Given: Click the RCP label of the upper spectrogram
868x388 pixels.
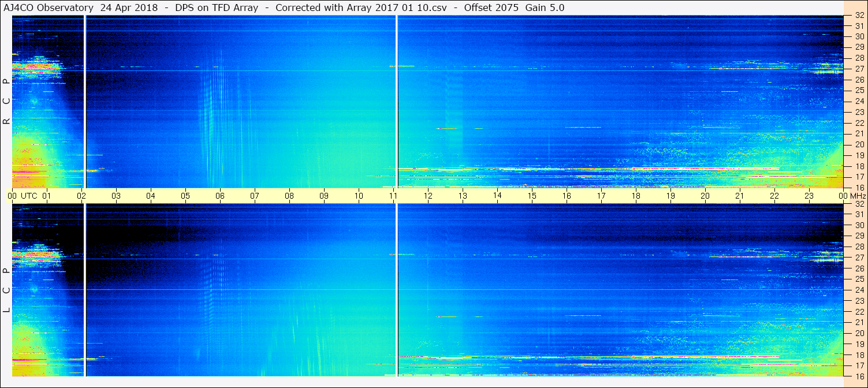Looking at the screenshot, I should pyautogui.click(x=6, y=101).
